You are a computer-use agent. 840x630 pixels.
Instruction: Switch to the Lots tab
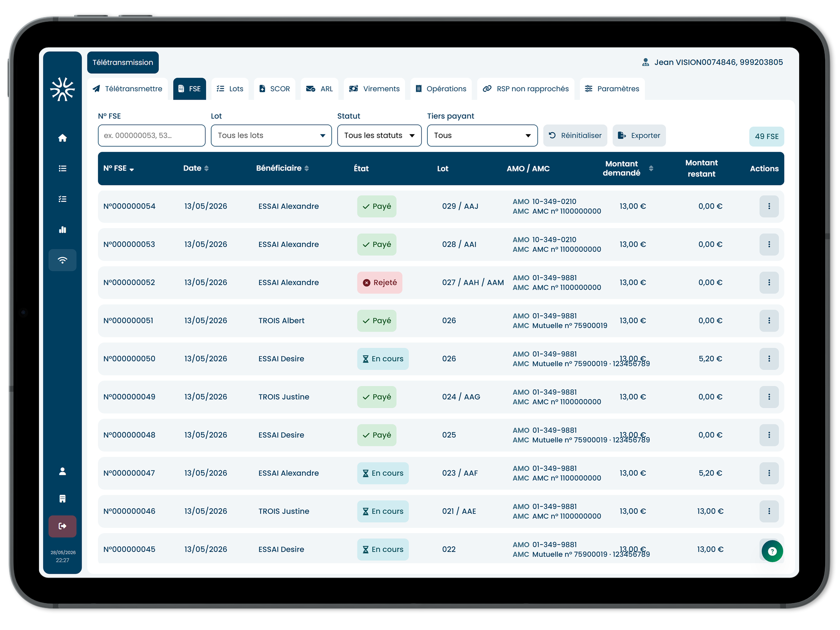pyautogui.click(x=230, y=89)
